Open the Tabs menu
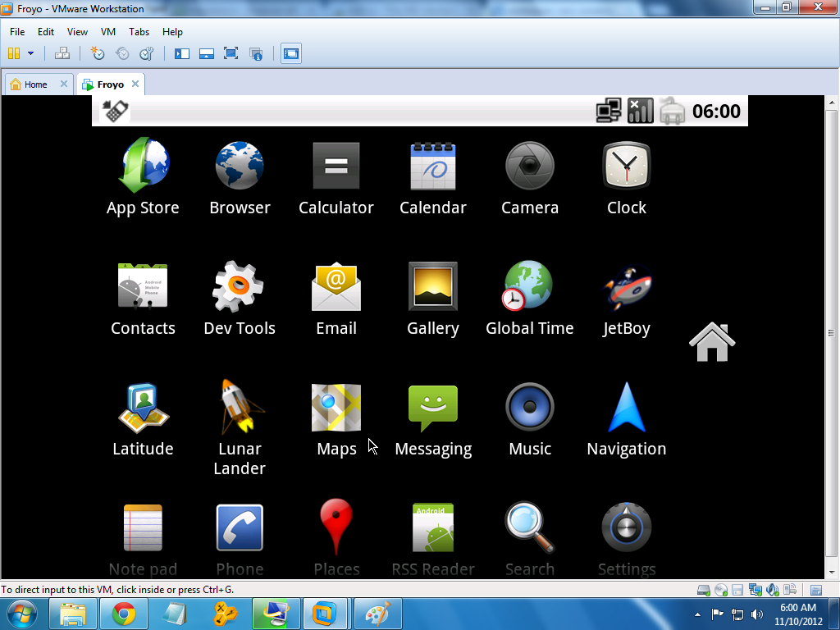The width and height of the screenshot is (840, 630). [139, 32]
